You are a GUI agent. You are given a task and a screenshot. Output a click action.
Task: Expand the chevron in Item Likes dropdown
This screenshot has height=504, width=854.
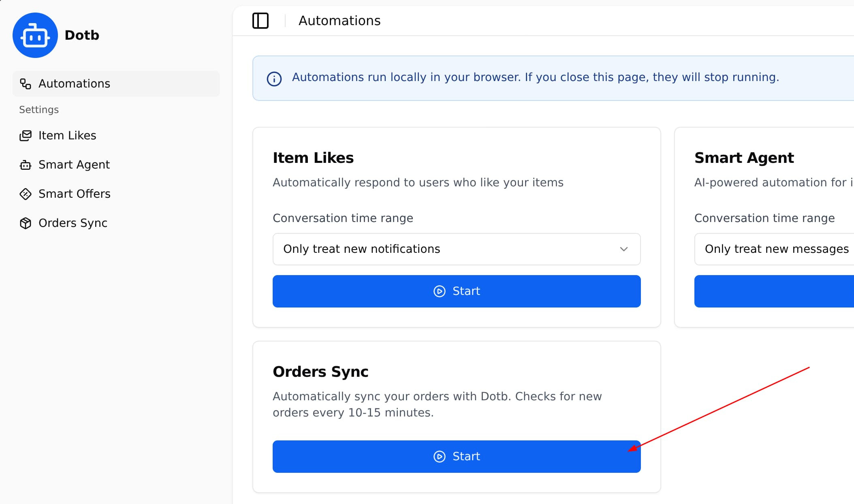click(x=624, y=249)
